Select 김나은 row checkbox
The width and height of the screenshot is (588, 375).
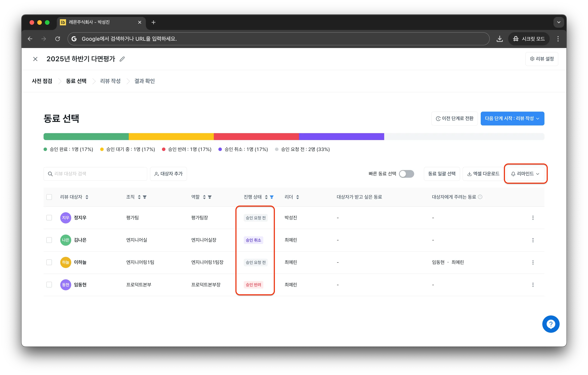(x=49, y=240)
